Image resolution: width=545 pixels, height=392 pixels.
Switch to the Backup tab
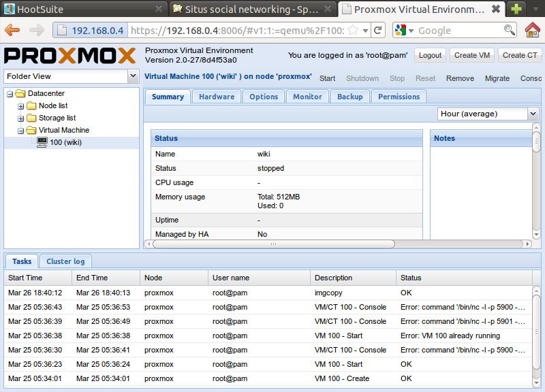(x=350, y=97)
